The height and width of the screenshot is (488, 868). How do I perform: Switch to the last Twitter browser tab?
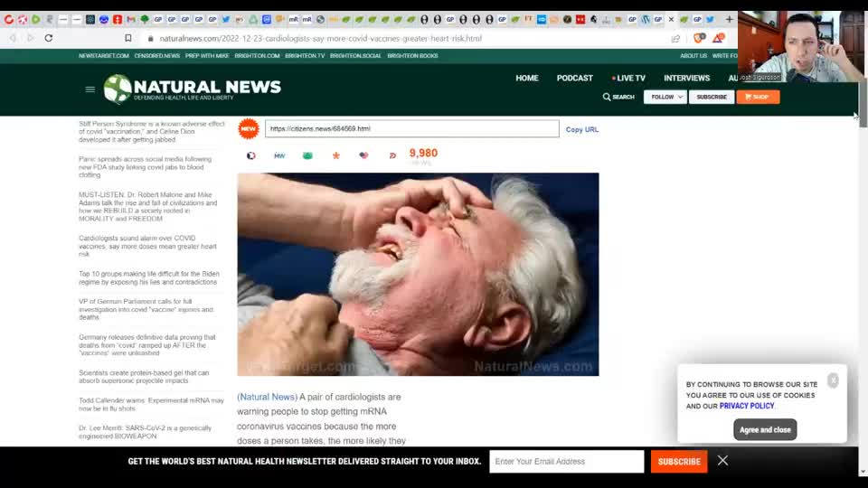(x=710, y=19)
